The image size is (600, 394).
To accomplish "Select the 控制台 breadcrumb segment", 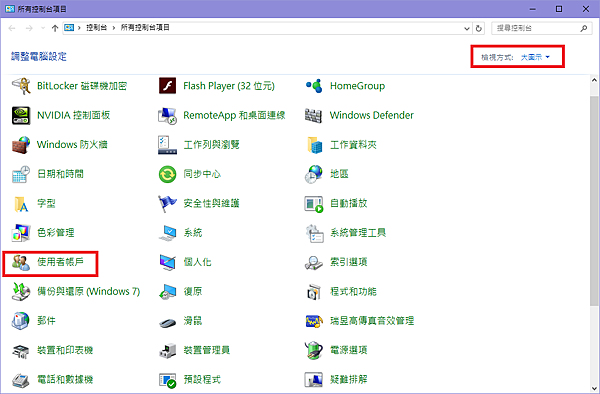I will (x=96, y=28).
